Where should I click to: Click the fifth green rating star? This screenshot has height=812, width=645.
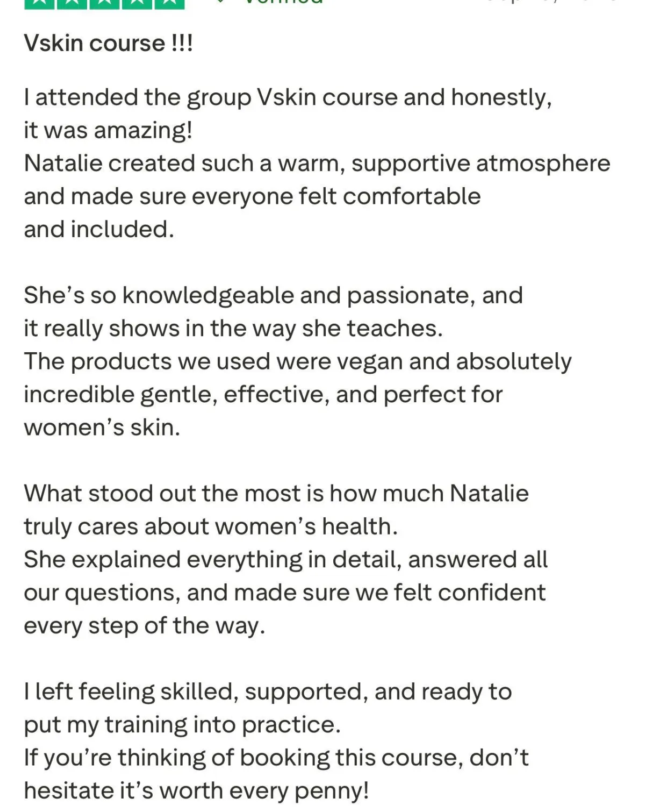pyautogui.click(x=169, y=4)
